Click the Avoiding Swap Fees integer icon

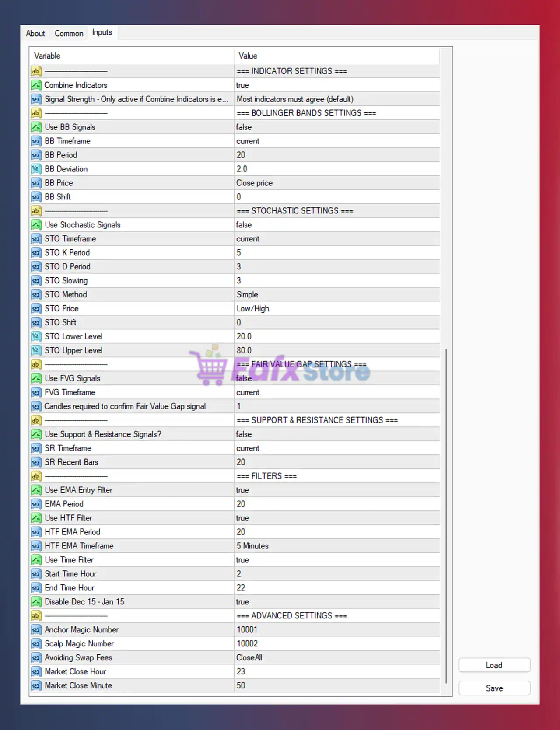36,658
